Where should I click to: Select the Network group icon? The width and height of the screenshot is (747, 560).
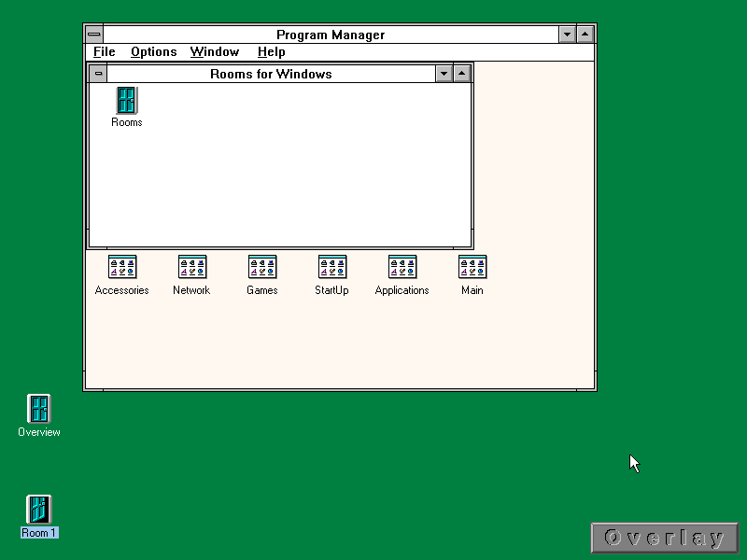tap(192, 267)
